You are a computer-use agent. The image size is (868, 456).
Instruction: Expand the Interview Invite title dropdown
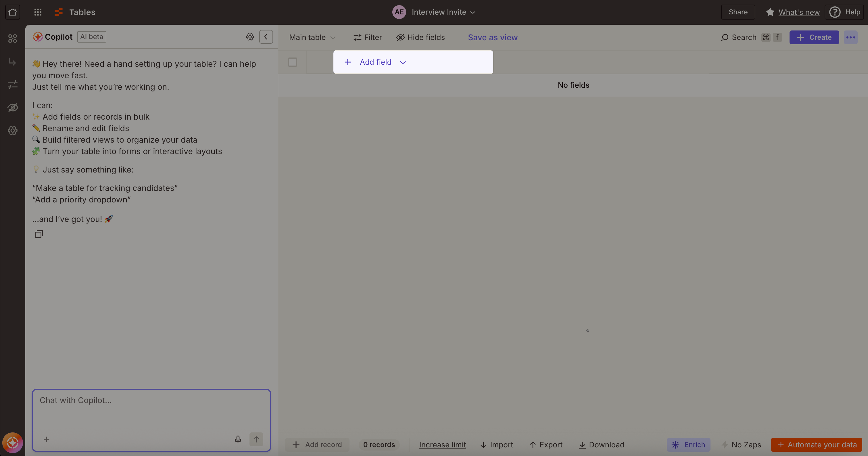point(473,12)
